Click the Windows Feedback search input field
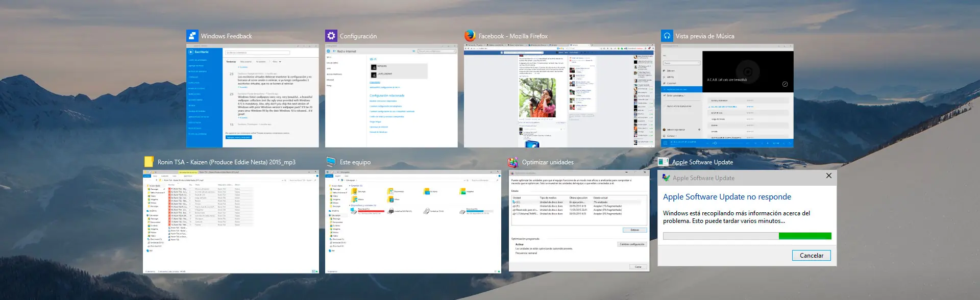 [258, 53]
